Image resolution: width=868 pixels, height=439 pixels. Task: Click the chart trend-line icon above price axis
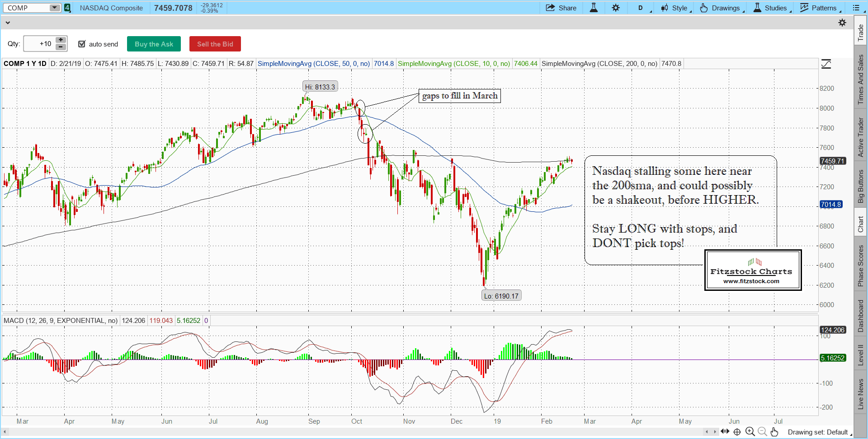point(826,64)
